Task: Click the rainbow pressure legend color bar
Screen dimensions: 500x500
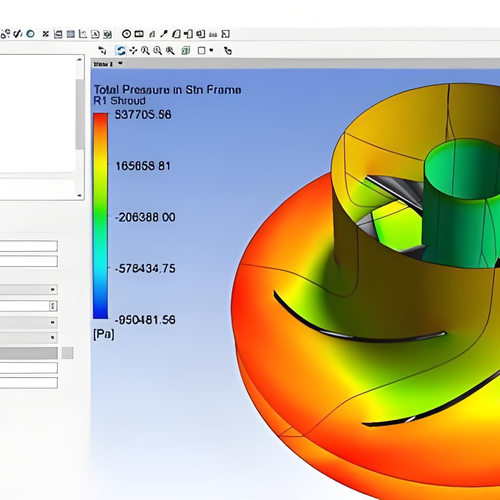Action: coord(100,216)
